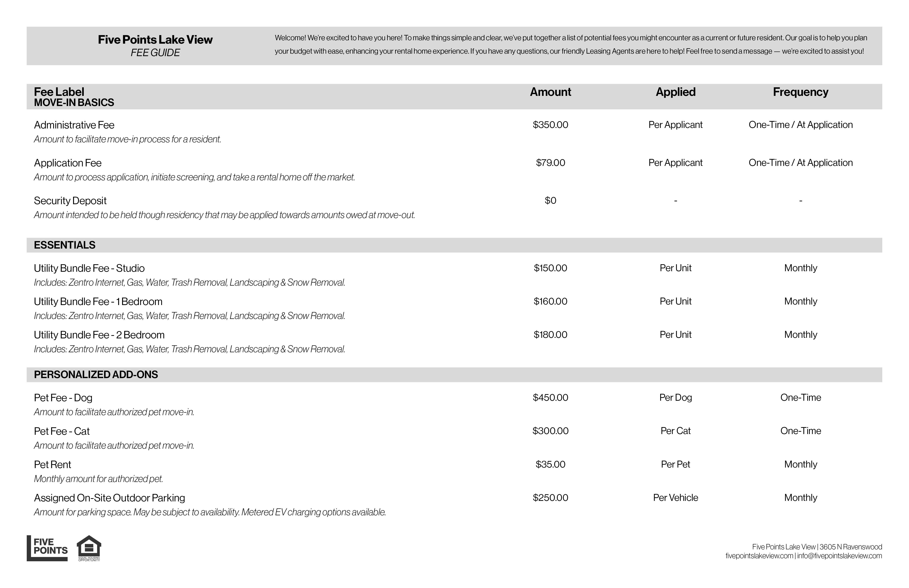Click the Pet Rent row label
The image size is (909, 588).
pyautogui.click(x=53, y=465)
